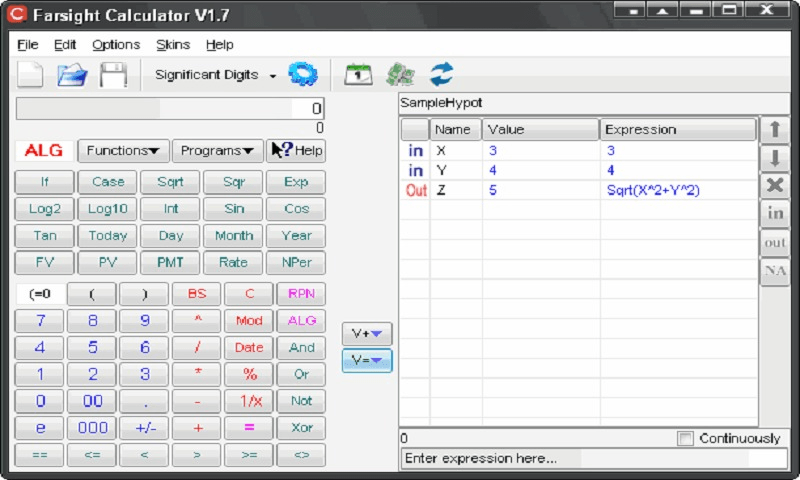Switch to RPN mode
800x480 pixels.
pyautogui.click(x=301, y=294)
